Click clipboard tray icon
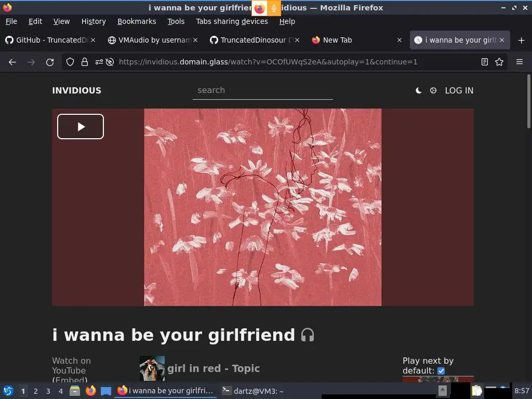 [477, 391]
